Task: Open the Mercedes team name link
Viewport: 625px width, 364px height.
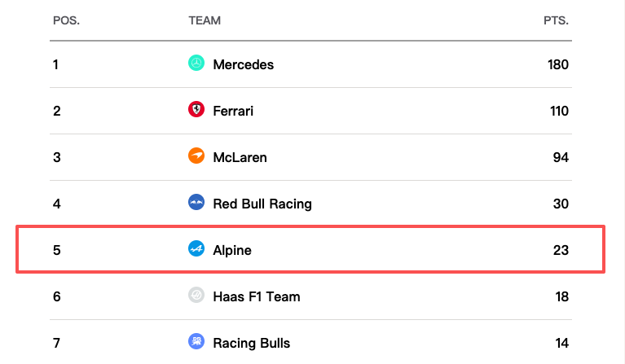Action: 243,64
